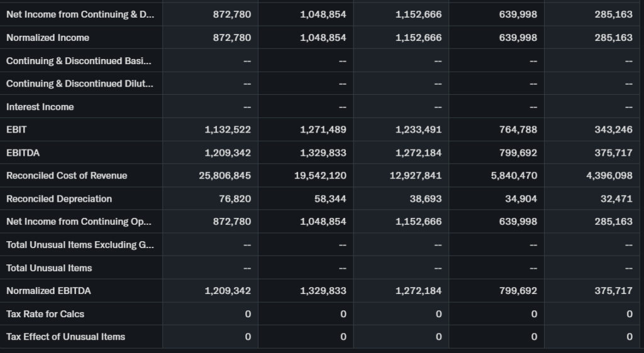
Task: Click the Reconciled Cost of Revenue label
Action: tap(67, 176)
